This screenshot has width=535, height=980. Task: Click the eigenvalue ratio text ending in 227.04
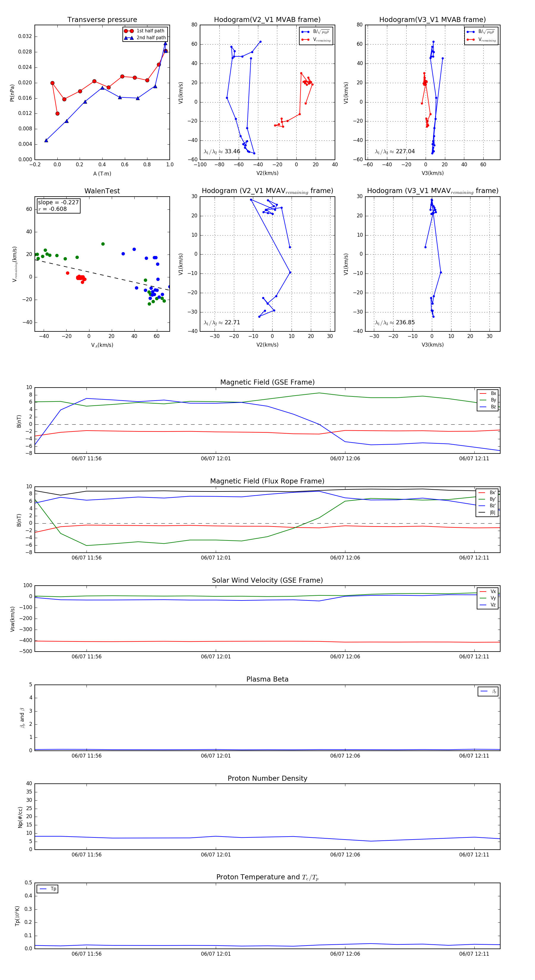point(395,151)
